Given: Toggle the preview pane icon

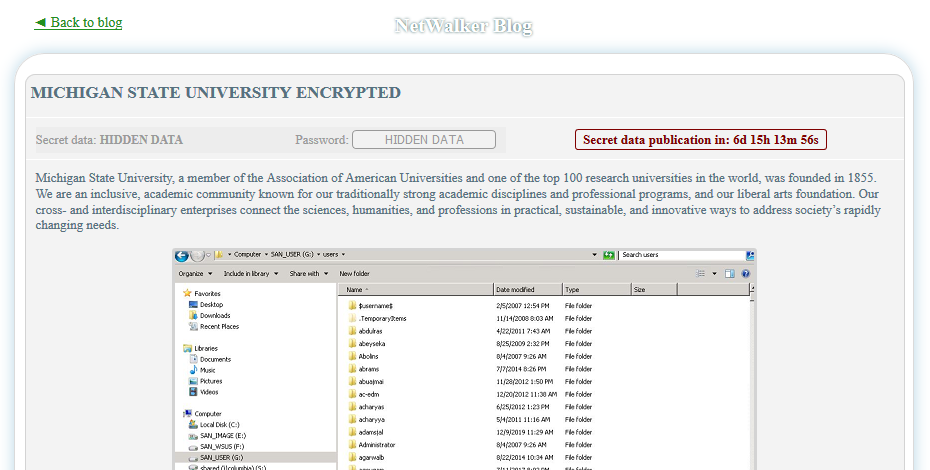Looking at the screenshot, I should (x=730, y=273).
